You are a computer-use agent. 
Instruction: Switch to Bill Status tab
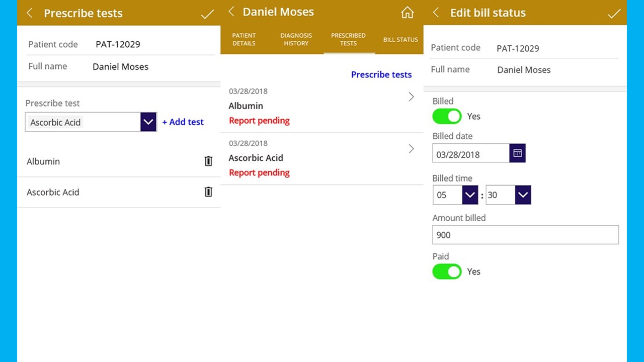coord(400,39)
